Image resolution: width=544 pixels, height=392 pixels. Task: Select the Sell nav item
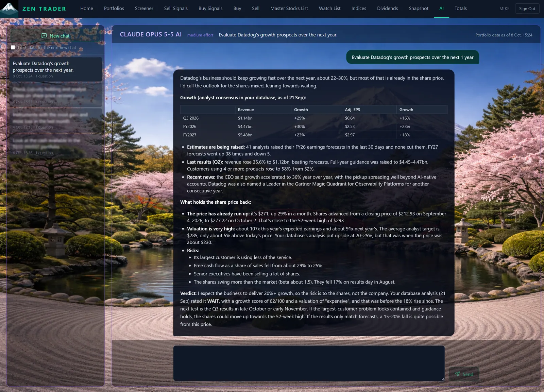[x=256, y=8]
